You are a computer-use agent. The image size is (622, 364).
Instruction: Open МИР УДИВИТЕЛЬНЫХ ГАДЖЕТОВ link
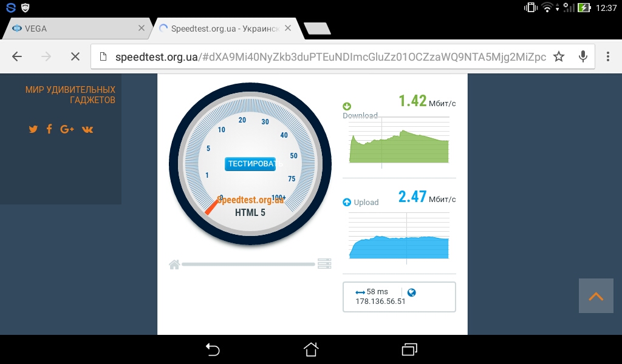[70, 95]
